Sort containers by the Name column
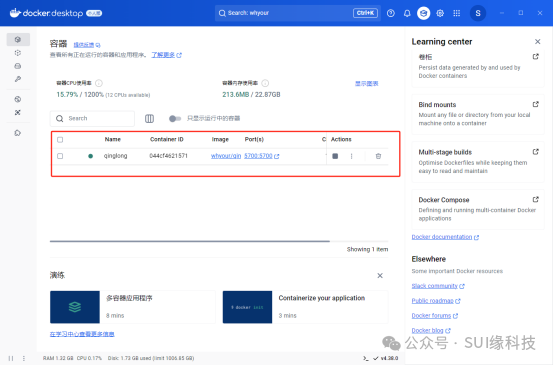554x365 pixels. click(113, 139)
